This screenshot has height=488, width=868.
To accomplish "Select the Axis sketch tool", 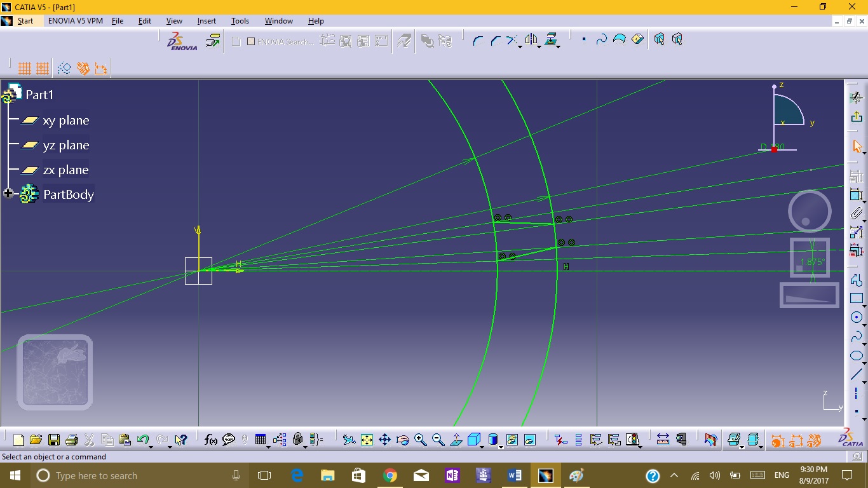I will click(857, 393).
